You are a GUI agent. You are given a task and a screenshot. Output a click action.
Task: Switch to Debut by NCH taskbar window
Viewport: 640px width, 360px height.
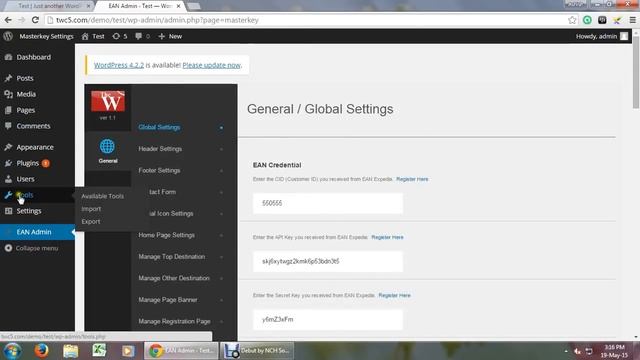point(257,351)
